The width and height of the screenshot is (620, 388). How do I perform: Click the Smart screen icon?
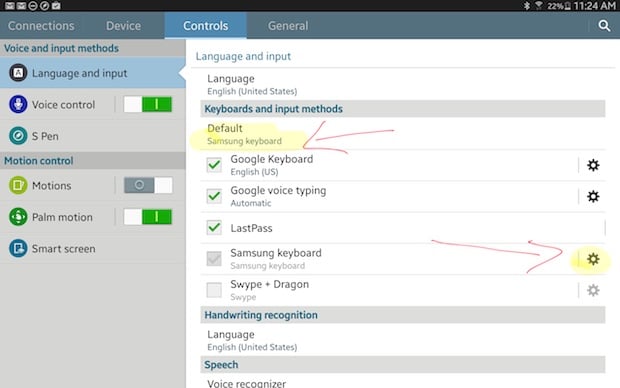[18, 248]
